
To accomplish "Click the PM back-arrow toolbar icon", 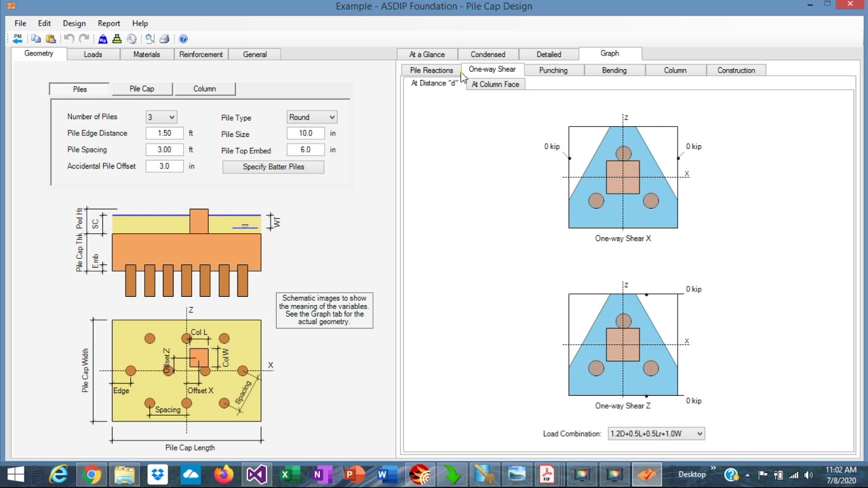I will pos(18,39).
